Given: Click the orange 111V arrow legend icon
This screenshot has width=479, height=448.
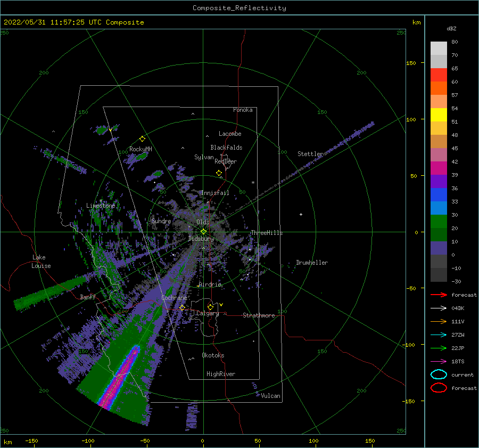Looking at the screenshot, I should 439,321.
